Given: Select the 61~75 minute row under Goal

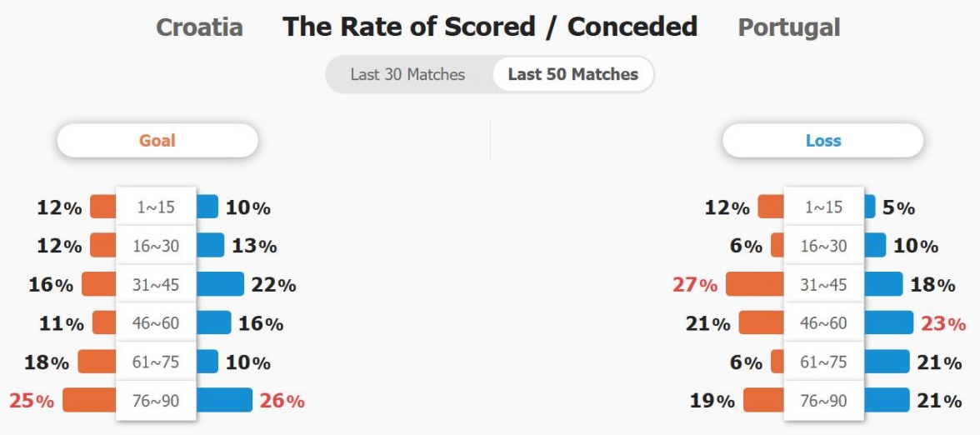Looking at the screenshot, I should coord(156,362).
